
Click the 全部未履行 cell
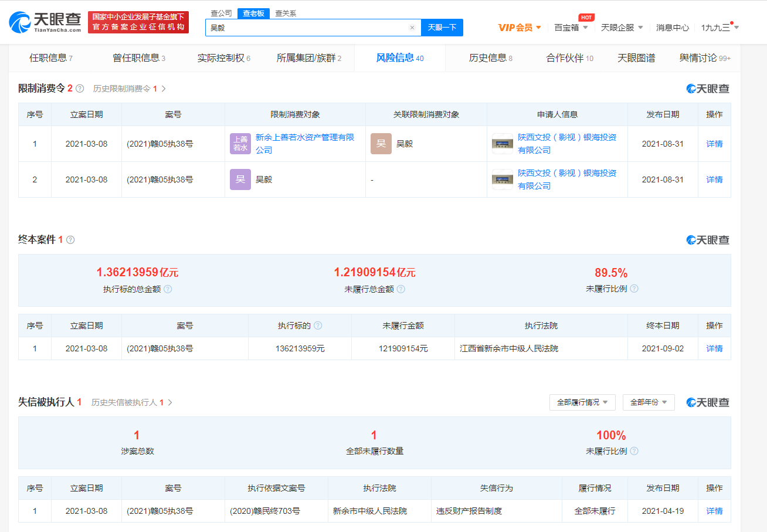pyautogui.click(x=595, y=511)
